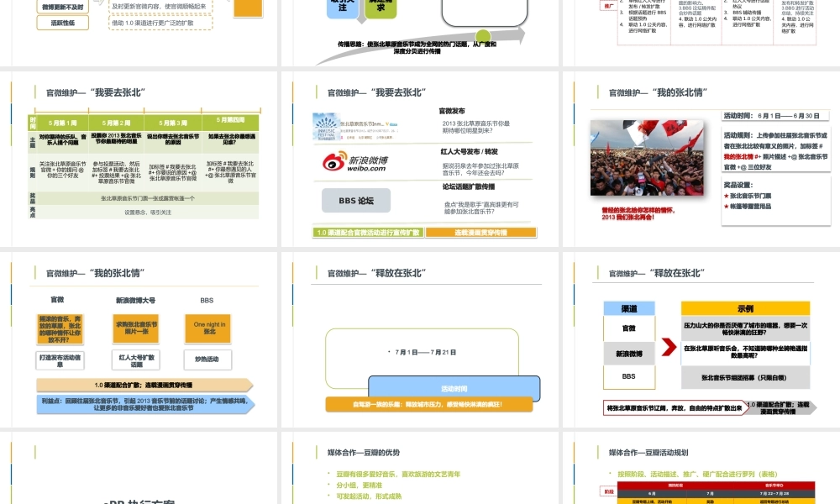Click the orange One night in 张北 box
Screen dimensions: 840x504
[x=208, y=328]
